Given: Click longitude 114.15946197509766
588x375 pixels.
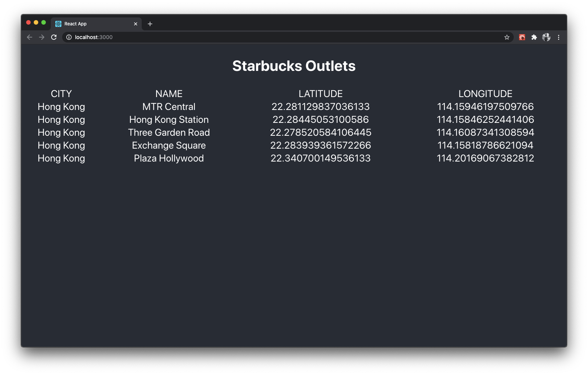Looking at the screenshot, I should (x=485, y=107).
